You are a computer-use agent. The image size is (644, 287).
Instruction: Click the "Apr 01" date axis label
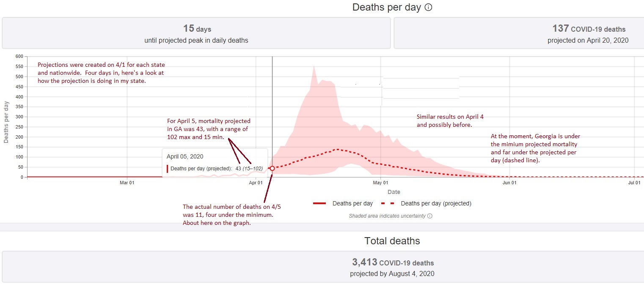pos(256,183)
